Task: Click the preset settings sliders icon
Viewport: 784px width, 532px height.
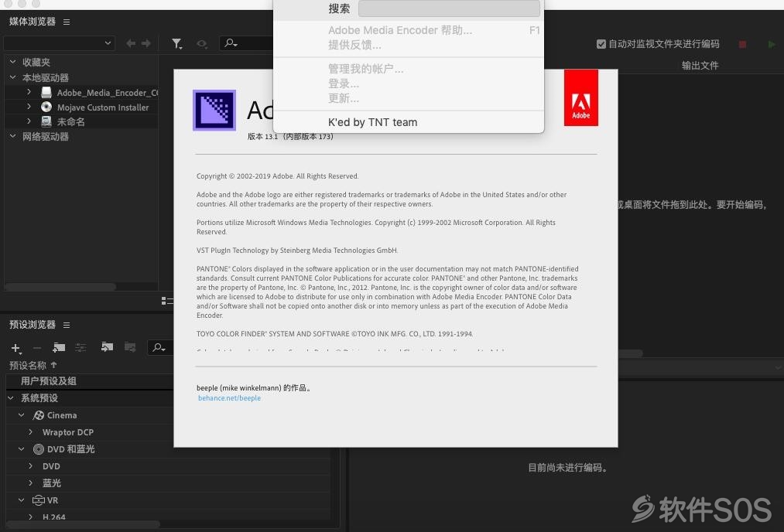Action: (80, 348)
